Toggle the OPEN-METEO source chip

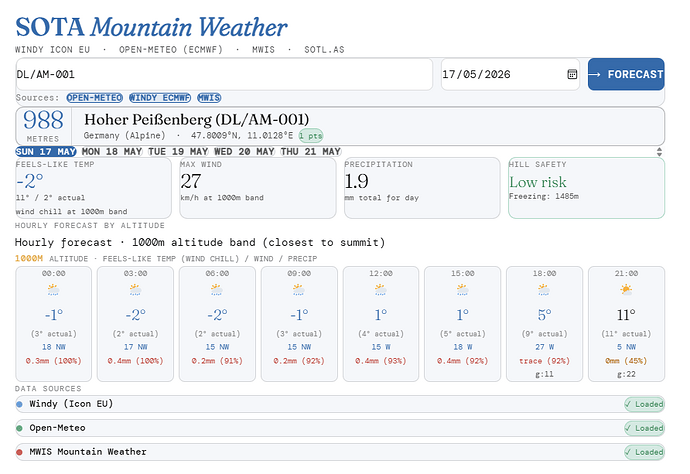click(x=95, y=98)
